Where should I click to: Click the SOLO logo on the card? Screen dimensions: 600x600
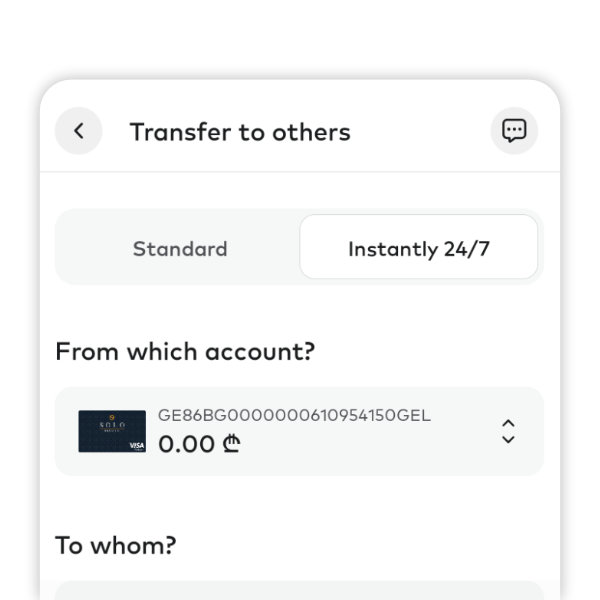[111, 424]
